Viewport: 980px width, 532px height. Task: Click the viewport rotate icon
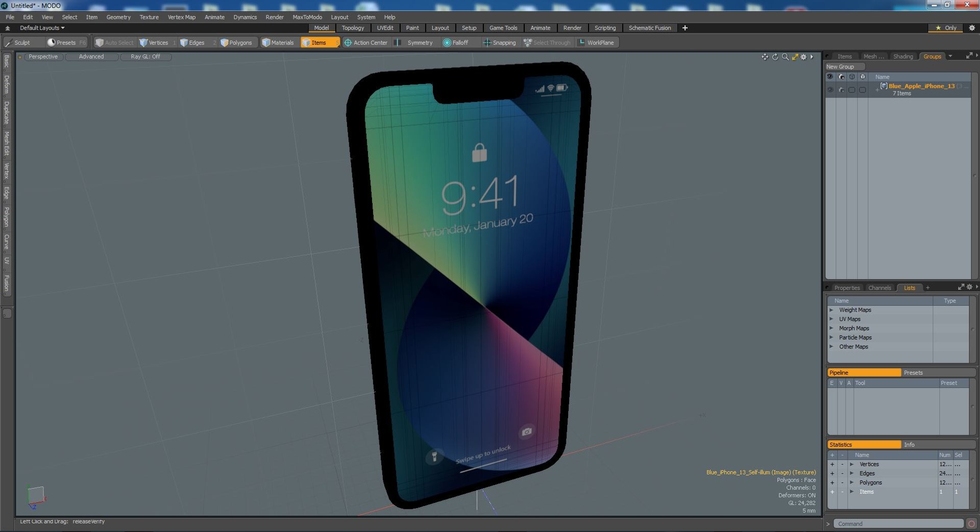(775, 57)
